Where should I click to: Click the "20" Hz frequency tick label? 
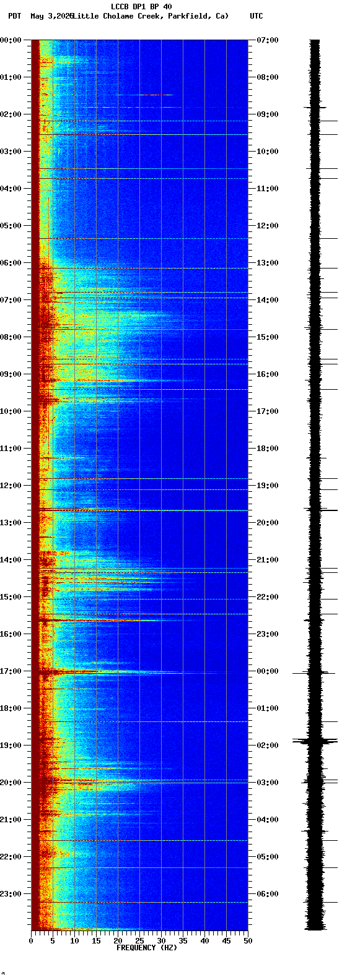point(118,941)
